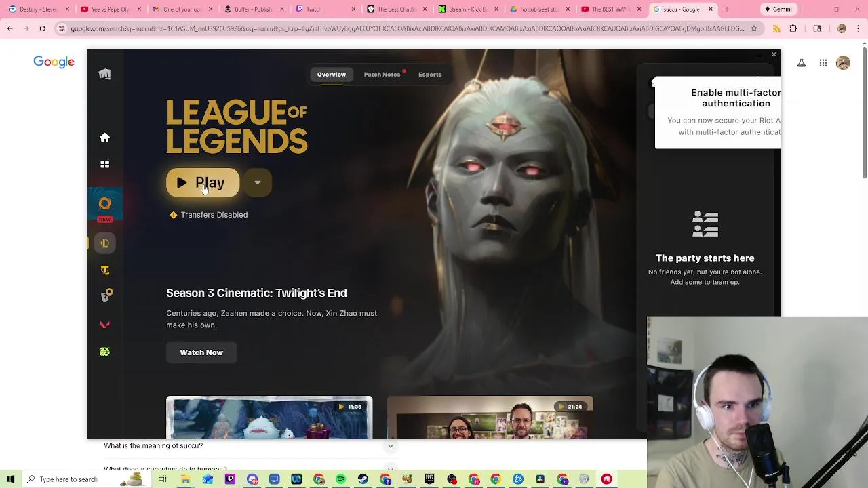Open the Windows Start menu

pos(11,479)
